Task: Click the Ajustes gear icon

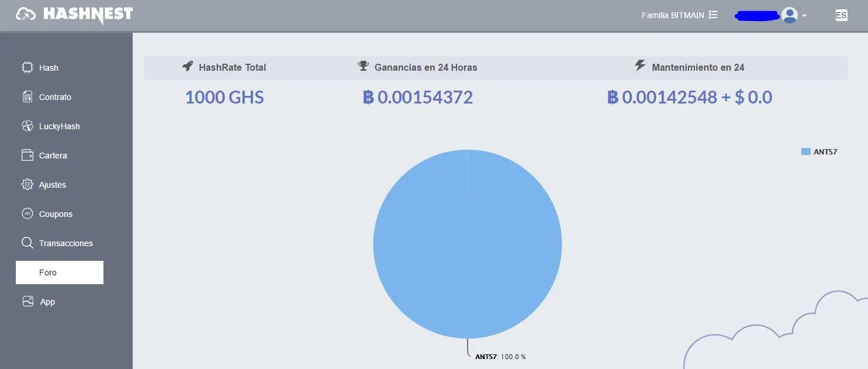Action: [x=27, y=184]
